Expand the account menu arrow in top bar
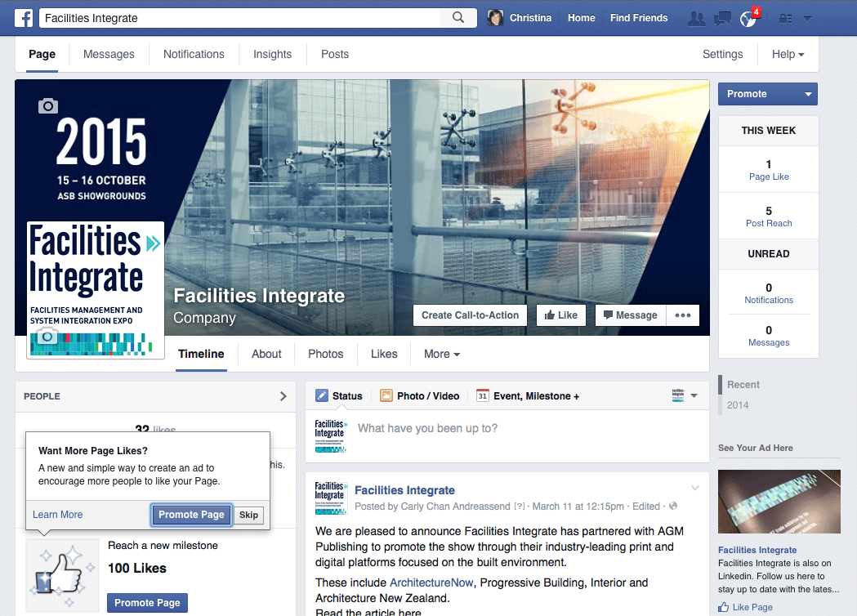The width and height of the screenshot is (857, 616). click(x=807, y=18)
